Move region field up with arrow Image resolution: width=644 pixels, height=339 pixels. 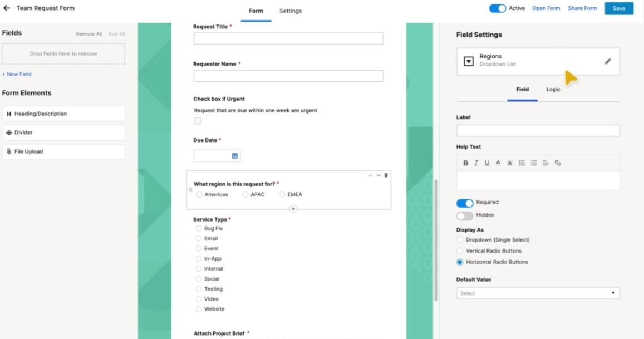coord(371,175)
